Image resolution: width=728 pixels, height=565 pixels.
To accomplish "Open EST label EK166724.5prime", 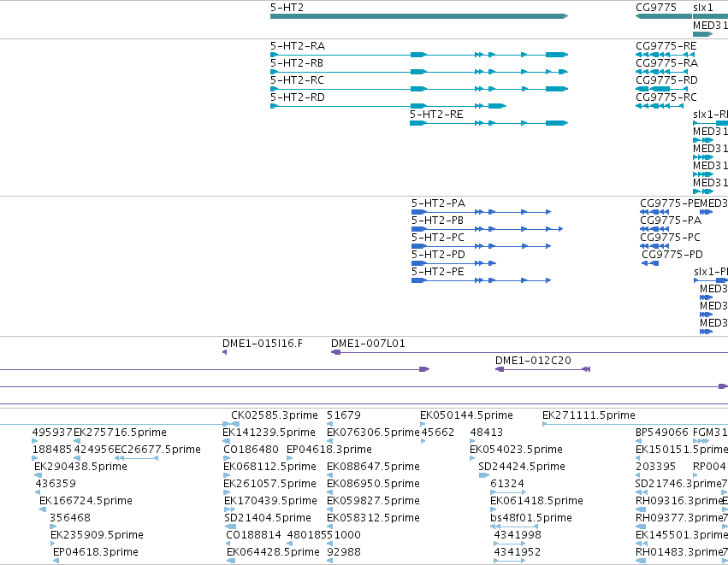I will click(86, 501).
